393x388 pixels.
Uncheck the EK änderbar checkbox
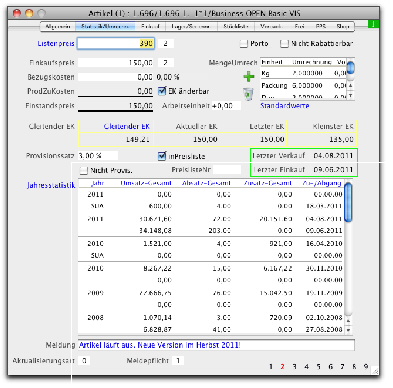[162, 91]
